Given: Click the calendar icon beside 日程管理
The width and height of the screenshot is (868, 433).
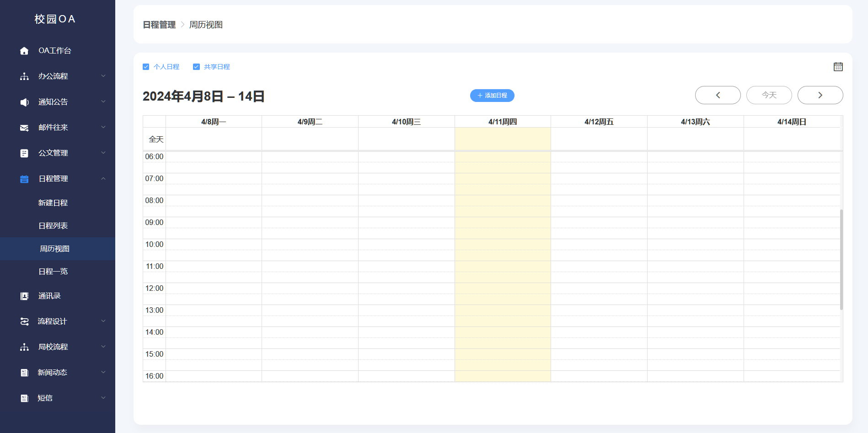Looking at the screenshot, I should click(x=24, y=179).
